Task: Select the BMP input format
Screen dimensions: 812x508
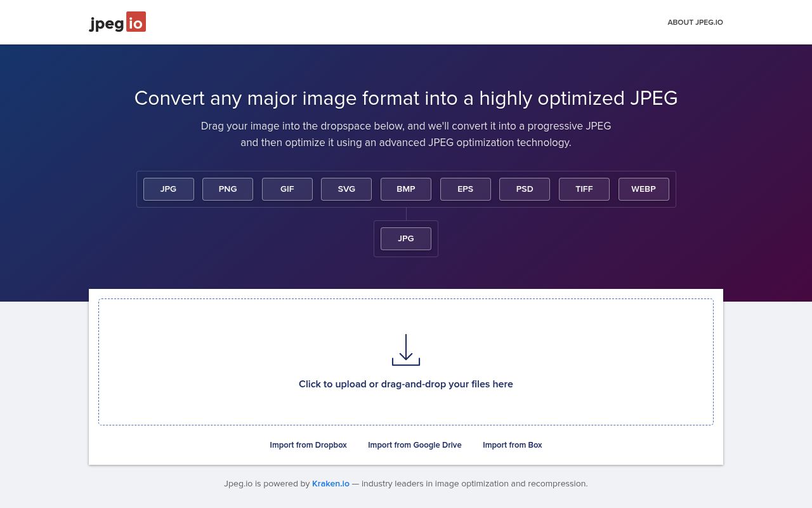Action: (x=405, y=189)
